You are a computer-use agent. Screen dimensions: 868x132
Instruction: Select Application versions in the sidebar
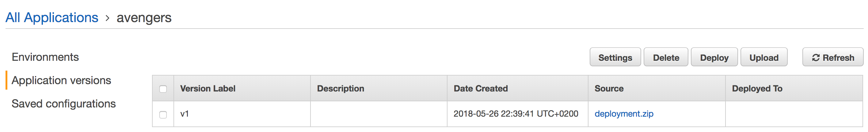tap(61, 80)
